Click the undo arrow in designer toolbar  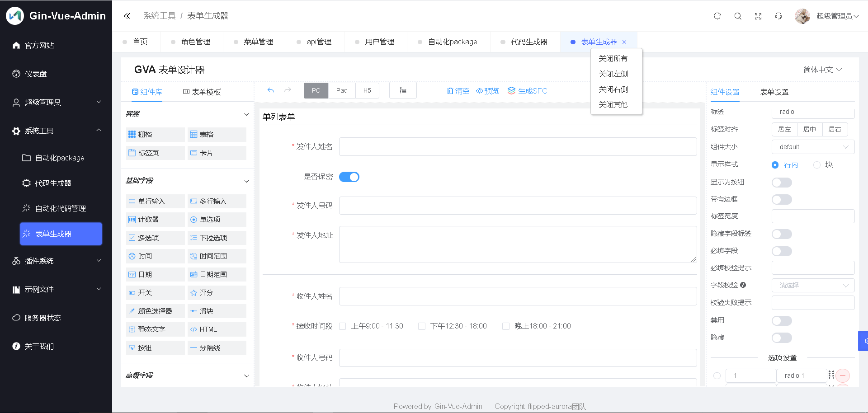point(271,90)
